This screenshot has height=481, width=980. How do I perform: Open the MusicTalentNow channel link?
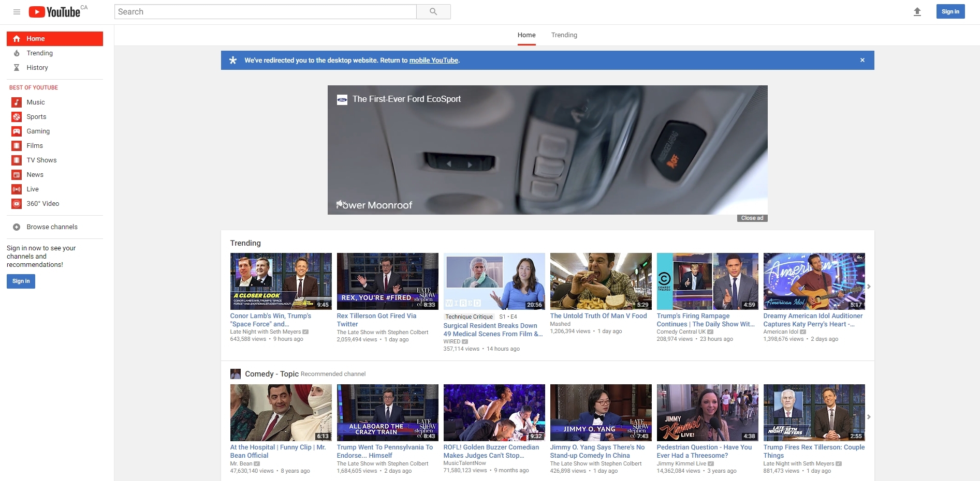(465, 463)
